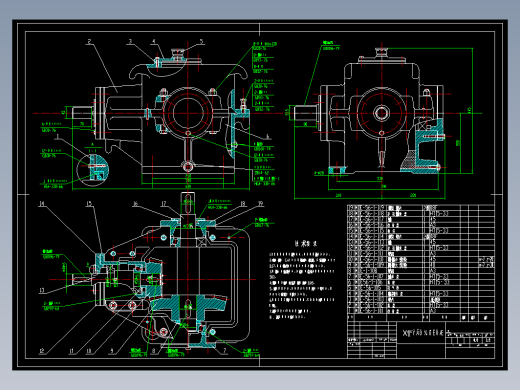Click part balloon number 5 in front view
The image size is (520, 390).
[201, 41]
